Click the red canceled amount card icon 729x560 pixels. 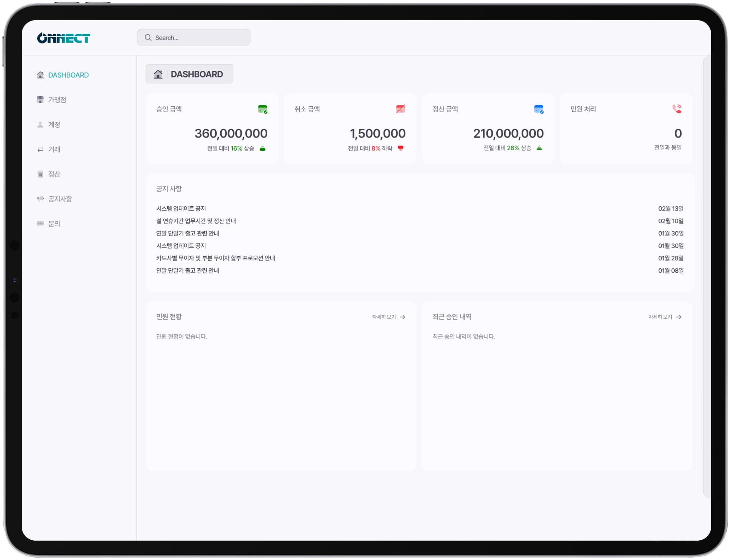[401, 109]
